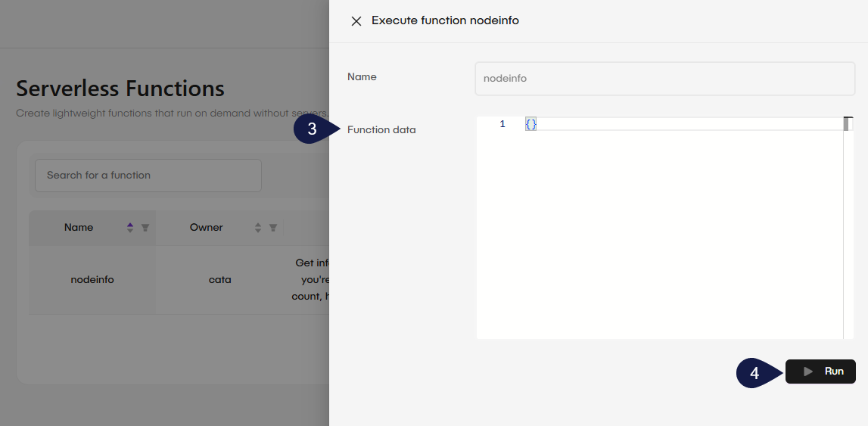Click the step 4 callout marker

[x=755, y=373]
